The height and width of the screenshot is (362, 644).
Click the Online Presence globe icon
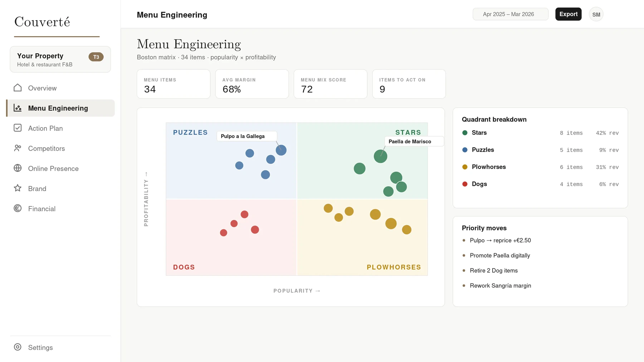(x=18, y=168)
